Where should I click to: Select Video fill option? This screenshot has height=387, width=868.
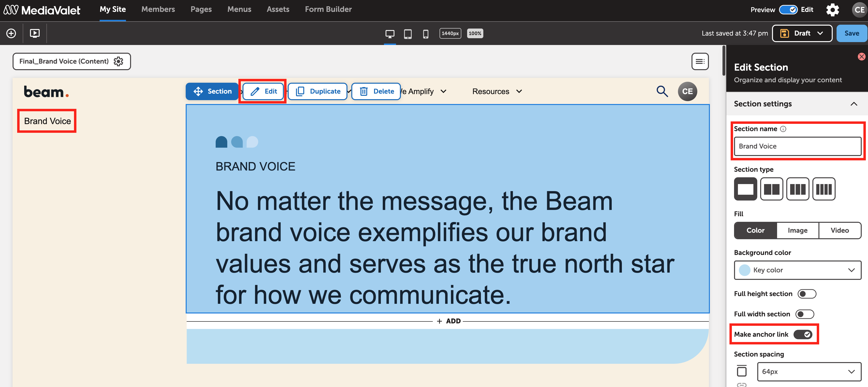coord(839,231)
